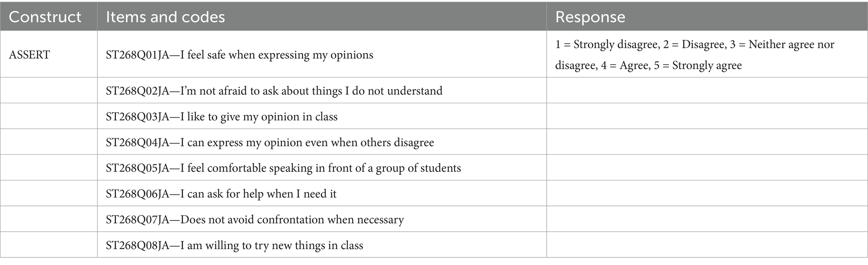Select empty Response cell beside ST268Q05JA
The width and height of the screenshot is (868, 265).
(x=707, y=168)
